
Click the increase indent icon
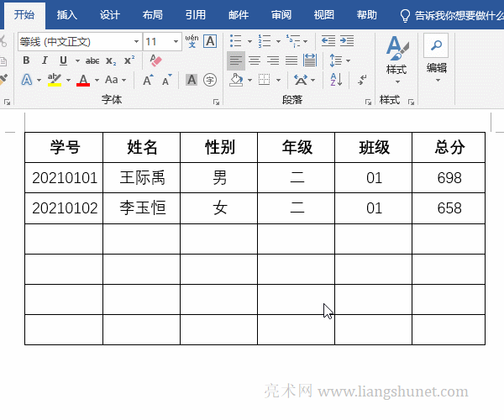click(x=345, y=41)
